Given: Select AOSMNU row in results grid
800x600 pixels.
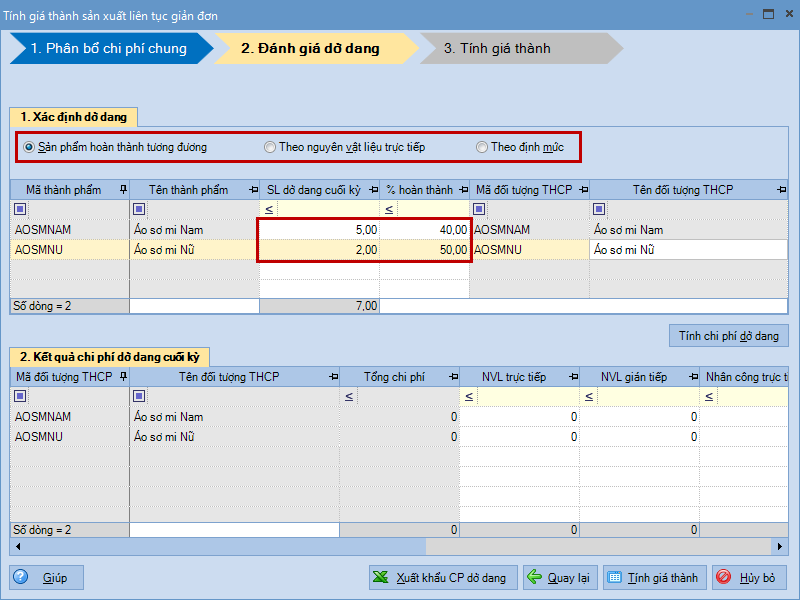Looking at the screenshot, I should tap(399, 436).
